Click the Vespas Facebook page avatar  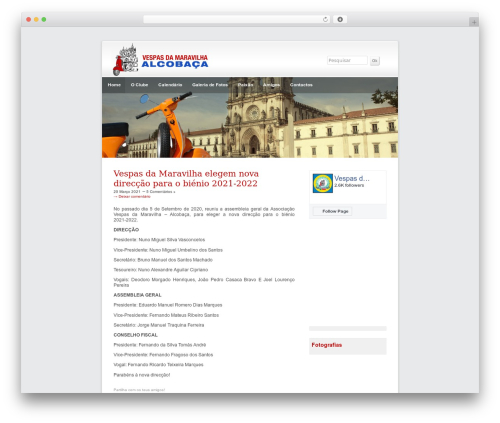(323, 183)
